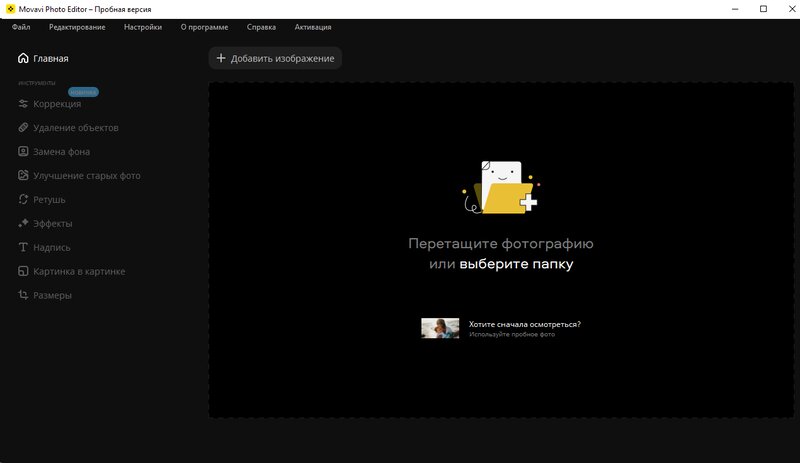This screenshot has width=800, height=463.
Task: Click the новинка badge near Коррекция
Action: (x=83, y=92)
